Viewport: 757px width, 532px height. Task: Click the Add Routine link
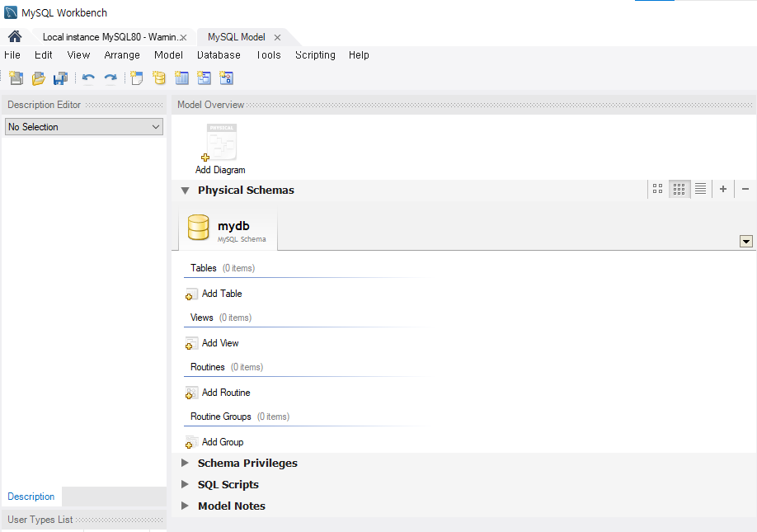point(226,393)
